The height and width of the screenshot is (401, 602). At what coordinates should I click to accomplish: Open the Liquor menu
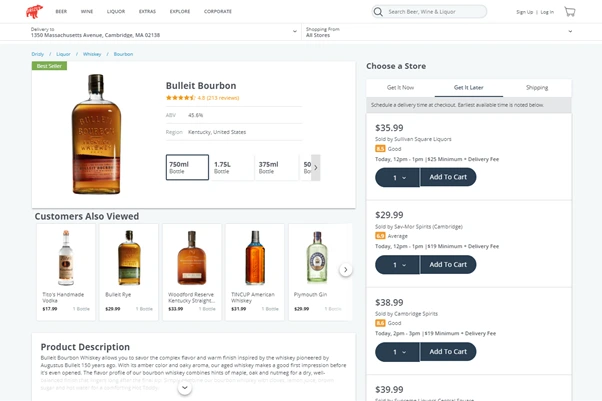[116, 12]
